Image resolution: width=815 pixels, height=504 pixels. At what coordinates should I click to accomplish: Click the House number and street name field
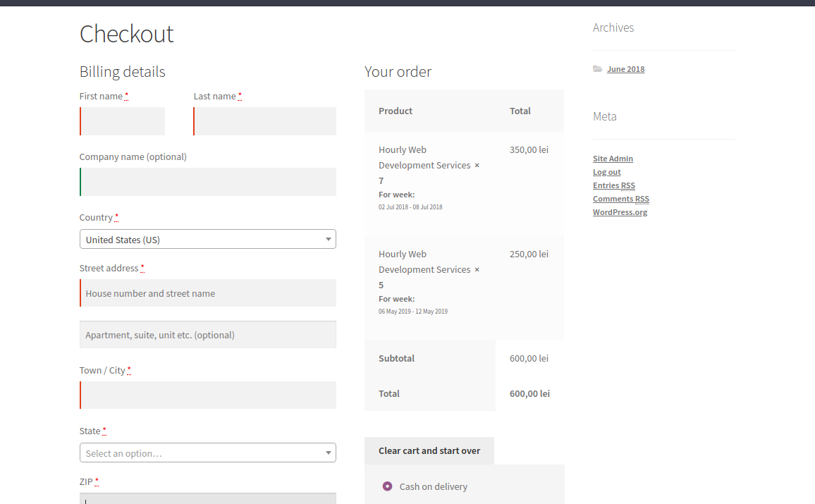tap(208, 293)
